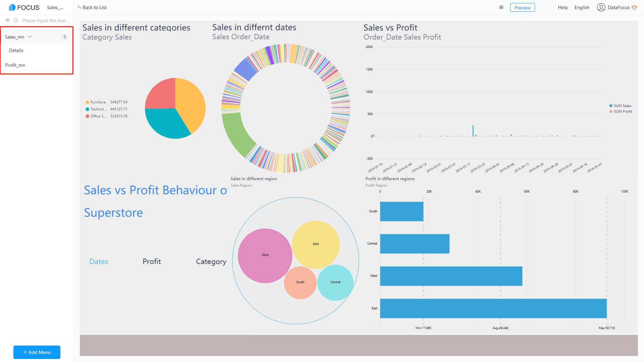Open the Help link
Viewport: 644px width, 362px height.
coord(563,7)
